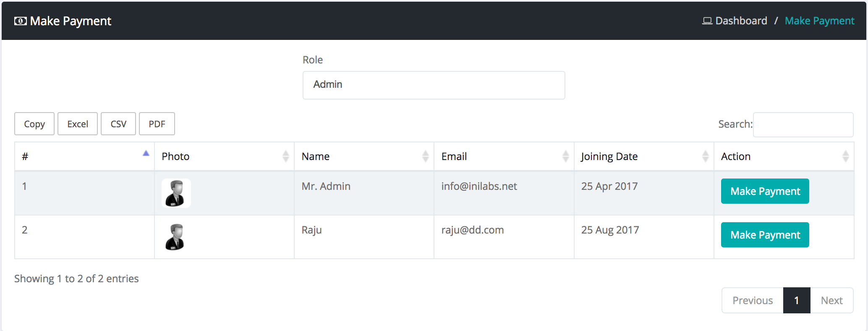The width and height of the screenshot is (868, 331).
Task: Click the Joining Date sort arrows
Action: 705,156
